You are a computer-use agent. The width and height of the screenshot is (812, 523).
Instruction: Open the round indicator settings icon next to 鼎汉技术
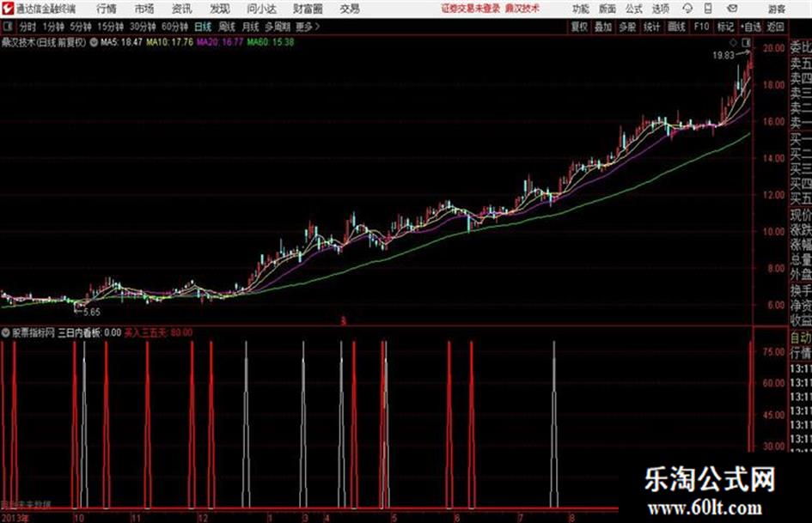pos(94,42)
